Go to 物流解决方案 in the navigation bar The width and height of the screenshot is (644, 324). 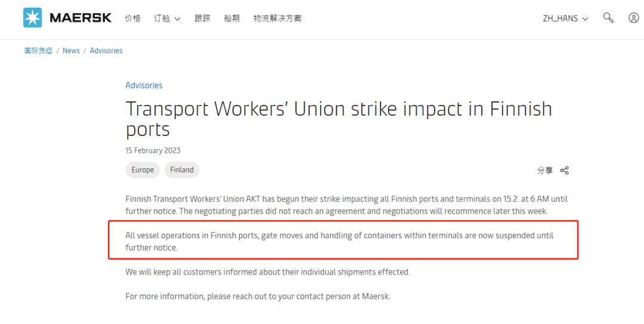277,18
